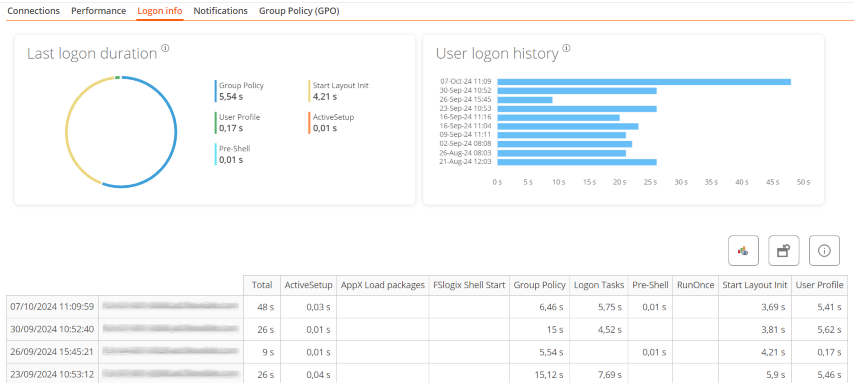Click the colored bar chart icon button
Image resolution: width=854 pixels, height=383 pixels.
pyautogui.click(x=743, y=251)
